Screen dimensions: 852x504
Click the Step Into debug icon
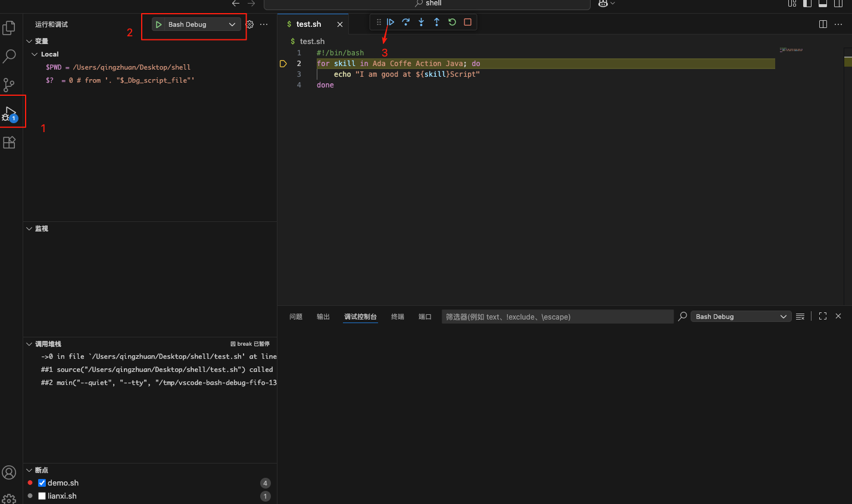(421, 22)
